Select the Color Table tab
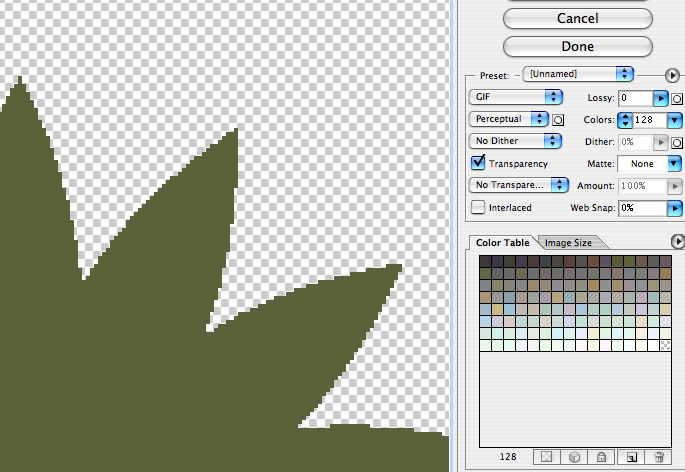 pos(503,242)
